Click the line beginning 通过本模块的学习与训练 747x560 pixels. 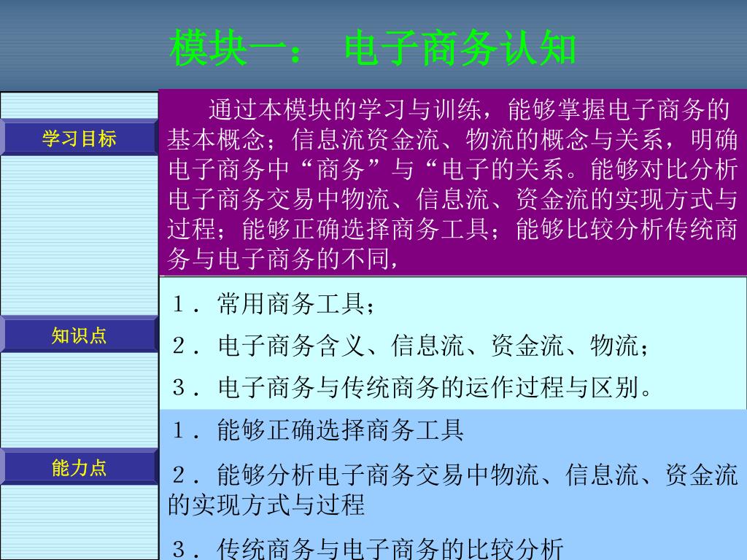pyautogui.click(x=468, y=110)
